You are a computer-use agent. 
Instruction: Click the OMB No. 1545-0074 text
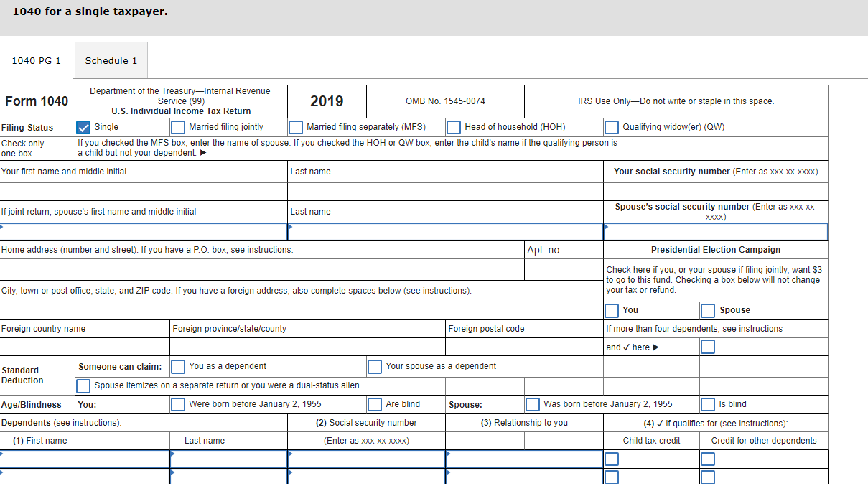[445, 101]
